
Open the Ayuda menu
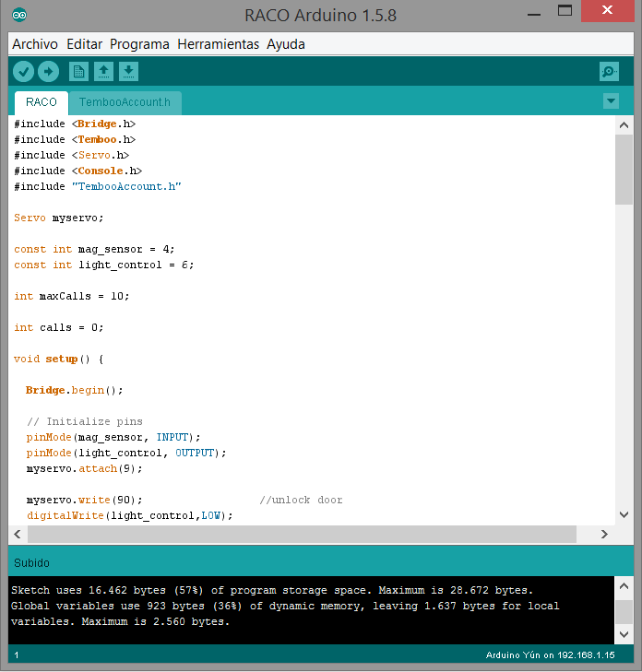point(286,44)
